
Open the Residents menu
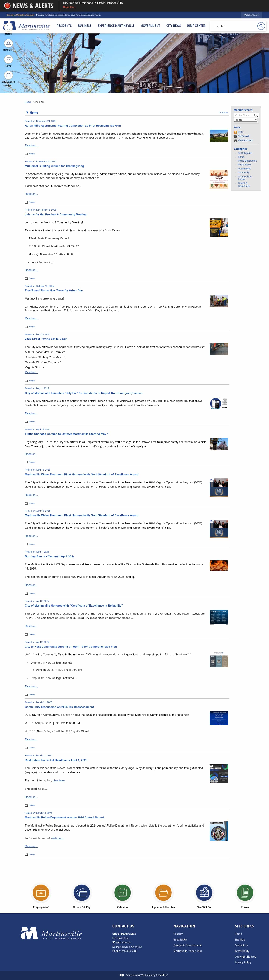click(x=64, y=26)
